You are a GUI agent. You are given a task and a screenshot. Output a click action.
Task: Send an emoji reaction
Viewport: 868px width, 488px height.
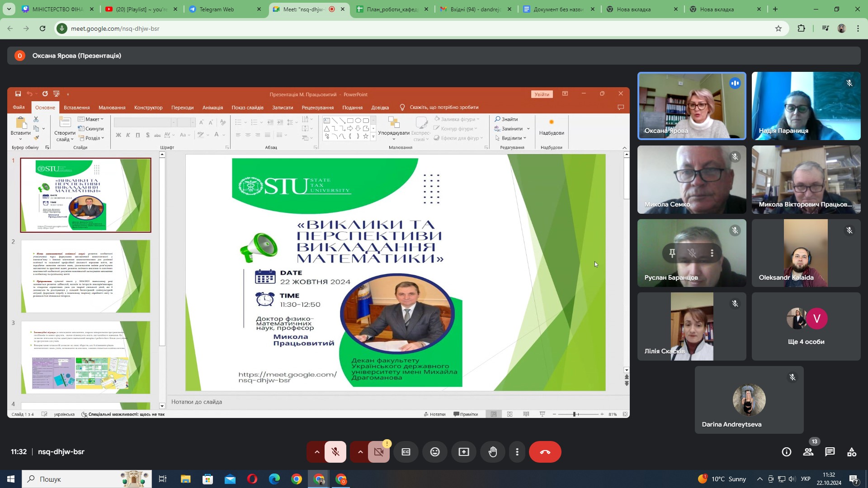coord(435,452)
